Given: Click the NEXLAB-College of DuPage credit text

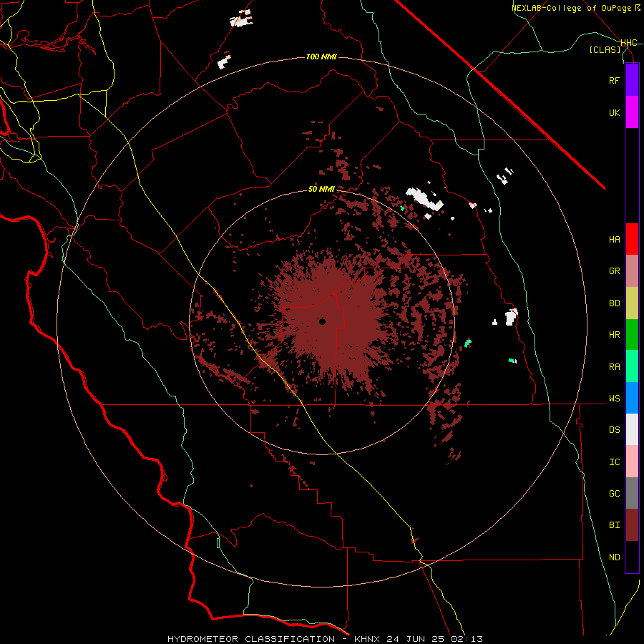Looking at the screenshot, I should click(x=571, y=8).
